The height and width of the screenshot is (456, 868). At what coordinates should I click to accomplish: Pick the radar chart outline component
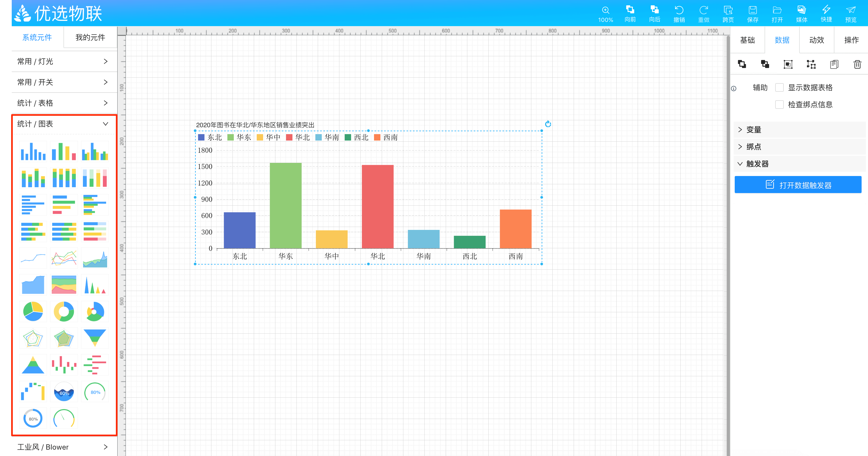(33, 338)
